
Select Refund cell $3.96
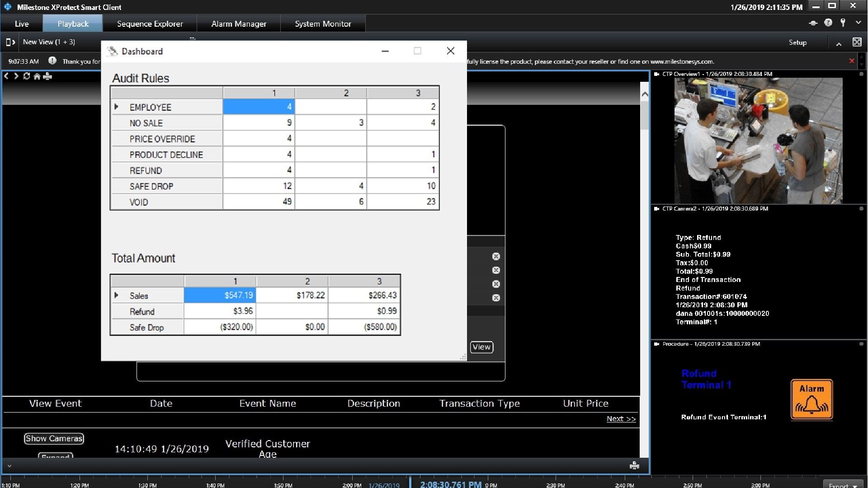click(220, 311)
